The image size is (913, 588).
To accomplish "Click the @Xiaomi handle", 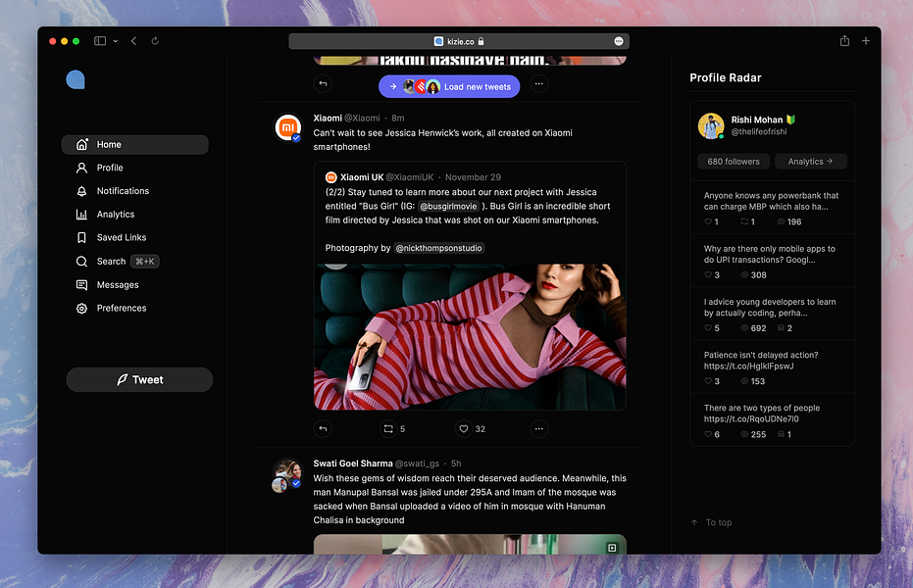I will 362,118.
